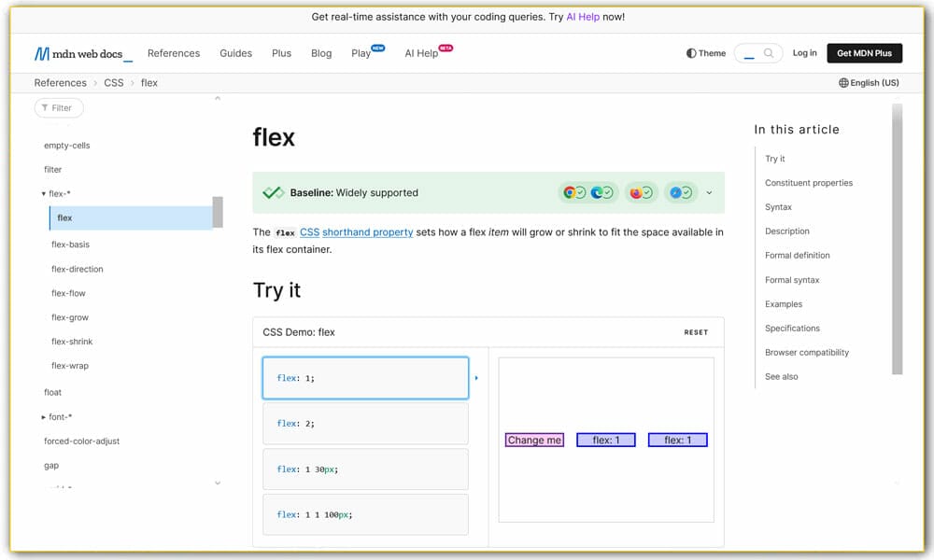Click the Get MDN Plus button

click(x=864, y=53)
